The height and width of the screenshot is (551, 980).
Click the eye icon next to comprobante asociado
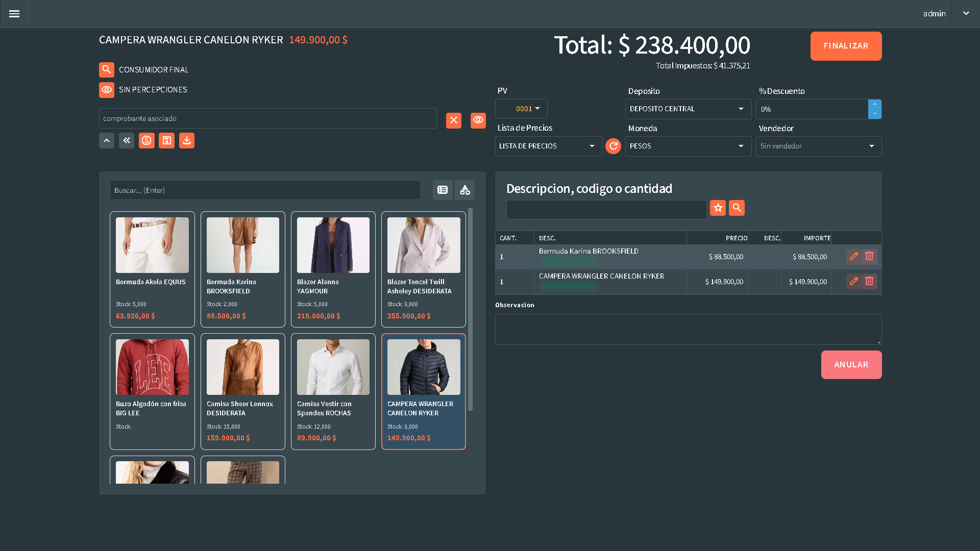(478, 120)
